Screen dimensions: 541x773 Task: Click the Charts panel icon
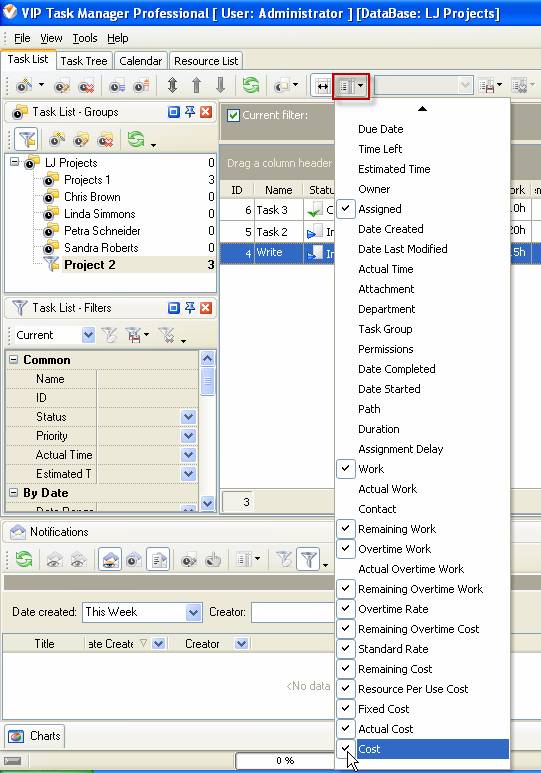(x=16, y=736)
